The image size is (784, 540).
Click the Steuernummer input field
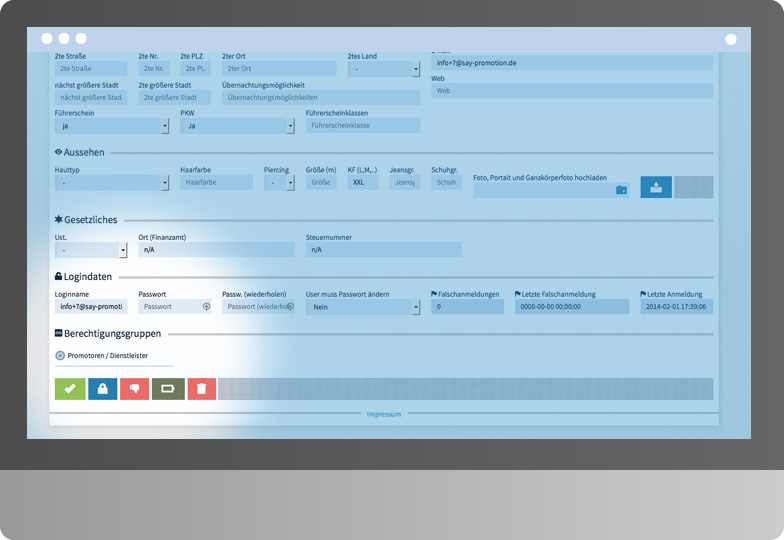(x=383, y=250)
